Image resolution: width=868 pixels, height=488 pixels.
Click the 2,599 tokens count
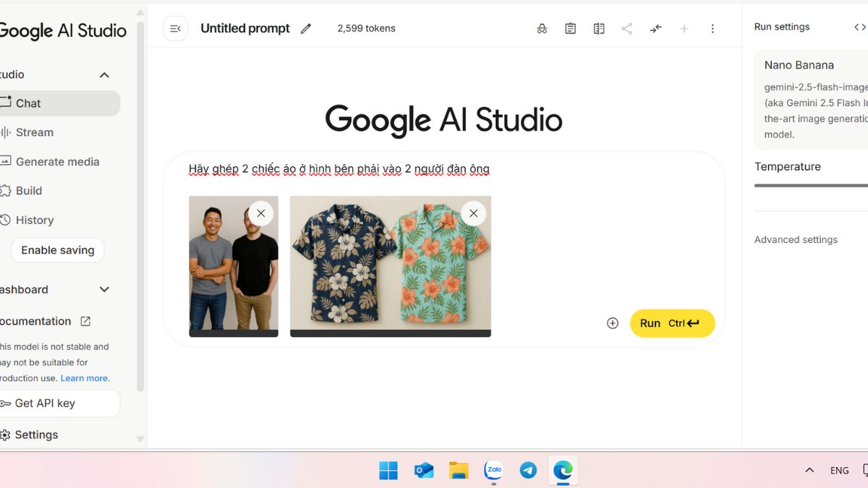pos(366,28)
